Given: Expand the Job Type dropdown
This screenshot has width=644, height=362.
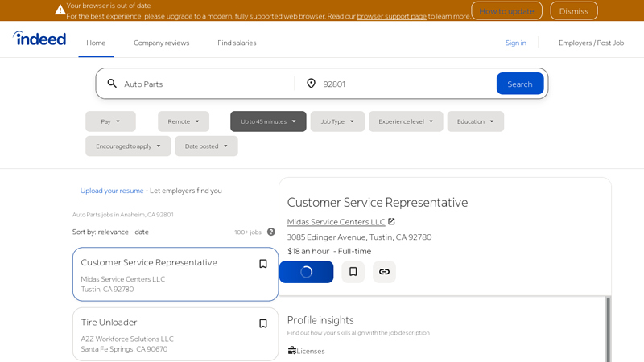Looking at the screenshot, I should (337, 121).
